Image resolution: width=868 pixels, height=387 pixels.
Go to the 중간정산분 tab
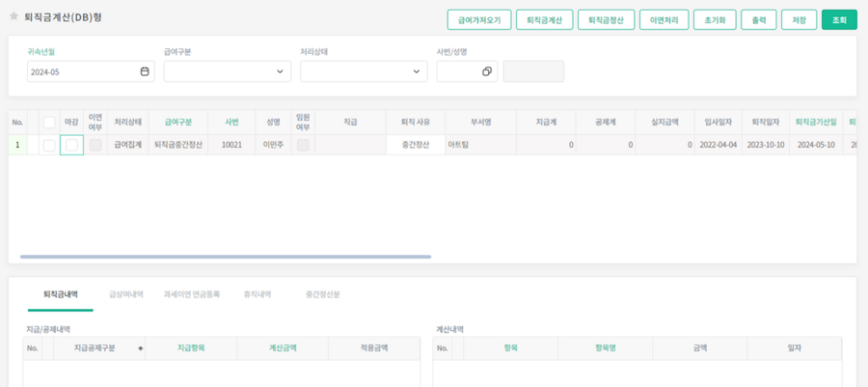pos(323,294)
